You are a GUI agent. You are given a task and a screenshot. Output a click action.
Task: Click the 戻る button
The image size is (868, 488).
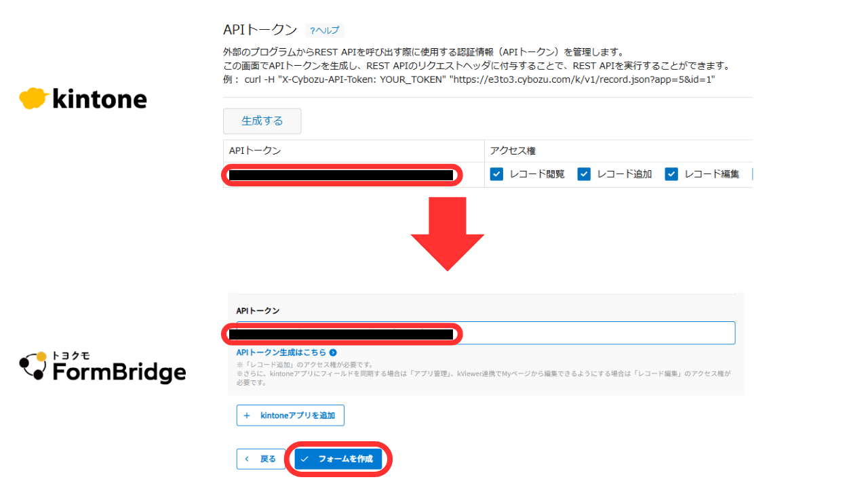[261, 459]
